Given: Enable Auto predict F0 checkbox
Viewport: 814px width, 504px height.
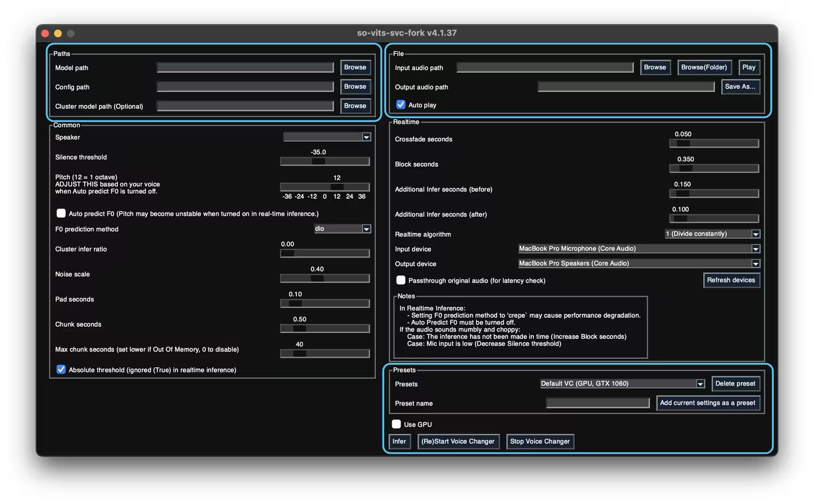Looking at the screenshot, I should [62, 213].
